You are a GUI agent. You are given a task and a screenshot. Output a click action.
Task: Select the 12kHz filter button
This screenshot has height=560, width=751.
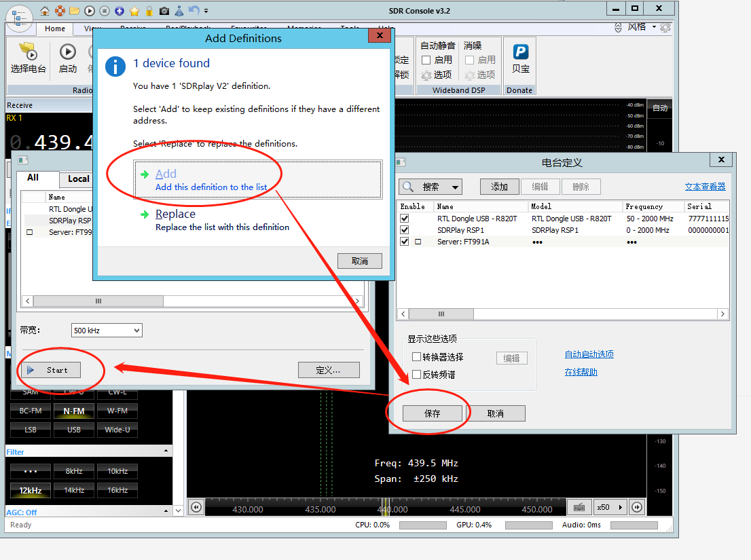coord(31,490)
